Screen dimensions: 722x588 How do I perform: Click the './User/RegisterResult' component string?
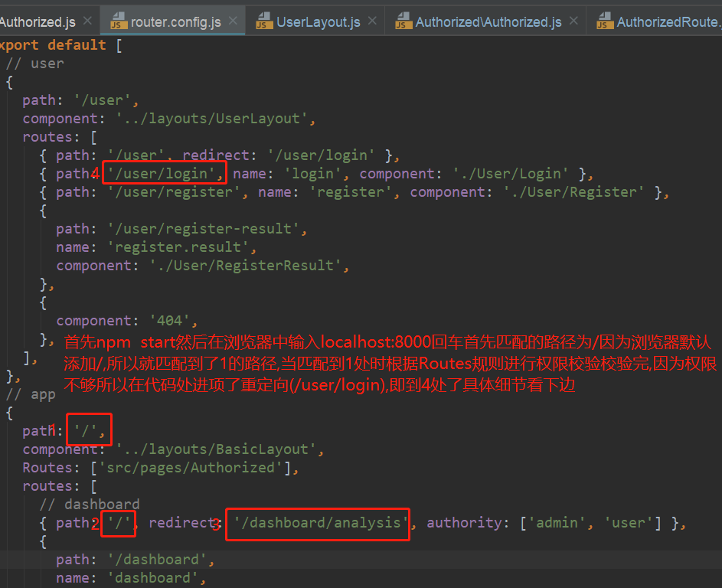tap(246, 266)
